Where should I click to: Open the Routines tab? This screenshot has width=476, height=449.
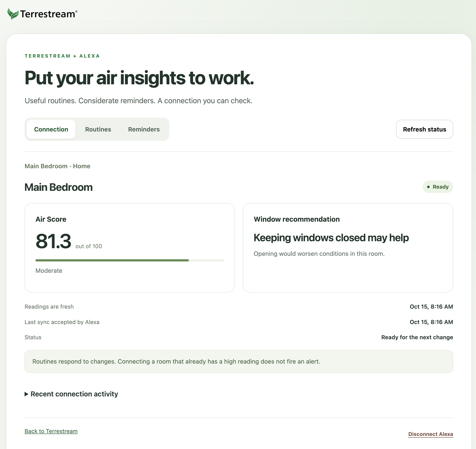(x=98, y=129)
